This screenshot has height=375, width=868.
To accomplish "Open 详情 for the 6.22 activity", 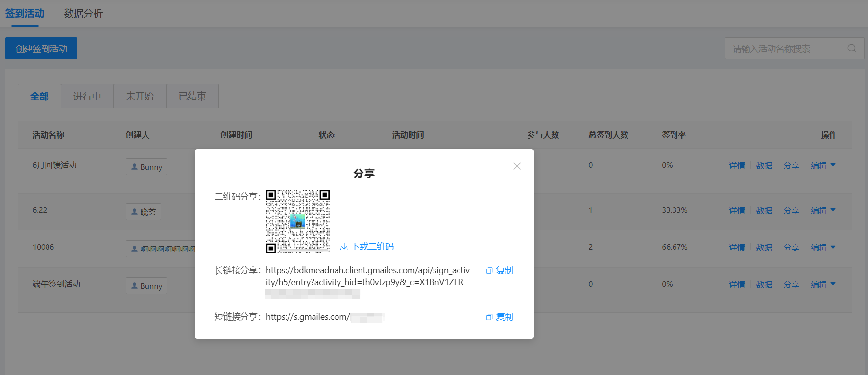I will click(x=737, y=211).
